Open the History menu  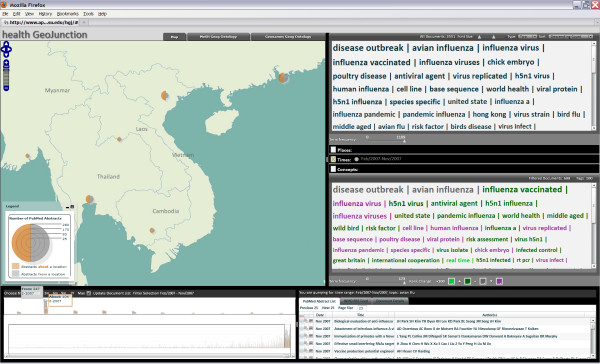(x=45, y=14)
